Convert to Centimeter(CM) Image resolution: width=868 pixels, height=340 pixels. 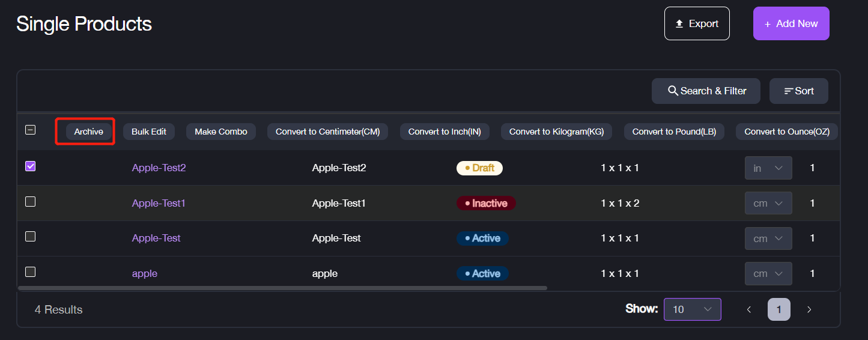tap(327, 132)
